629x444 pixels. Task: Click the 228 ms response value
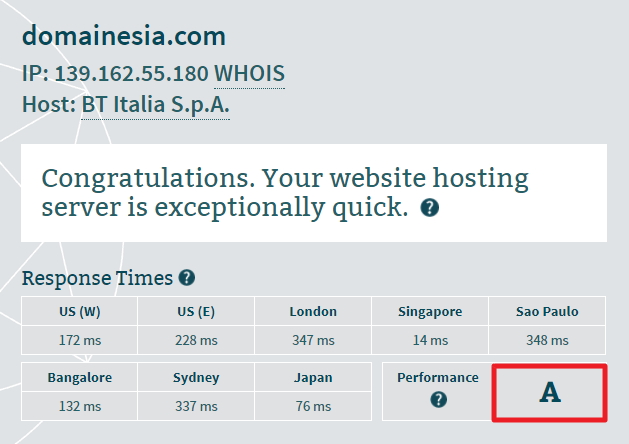pos(196,340)
